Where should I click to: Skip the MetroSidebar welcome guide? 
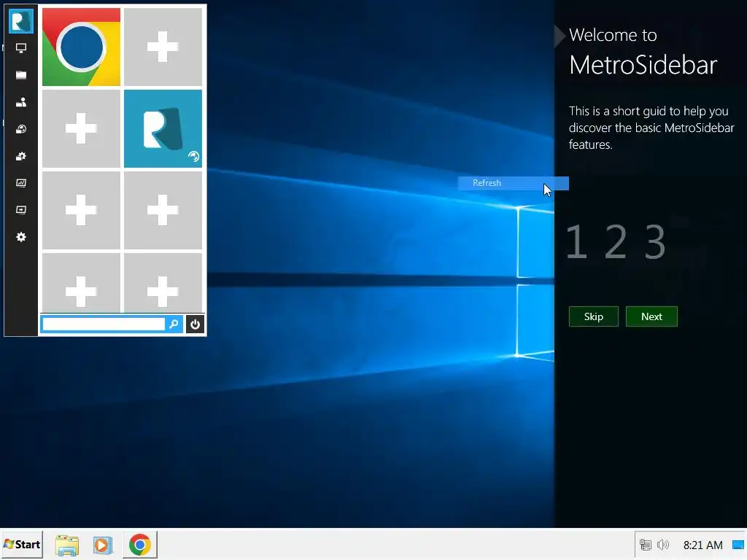click(594, 316)
